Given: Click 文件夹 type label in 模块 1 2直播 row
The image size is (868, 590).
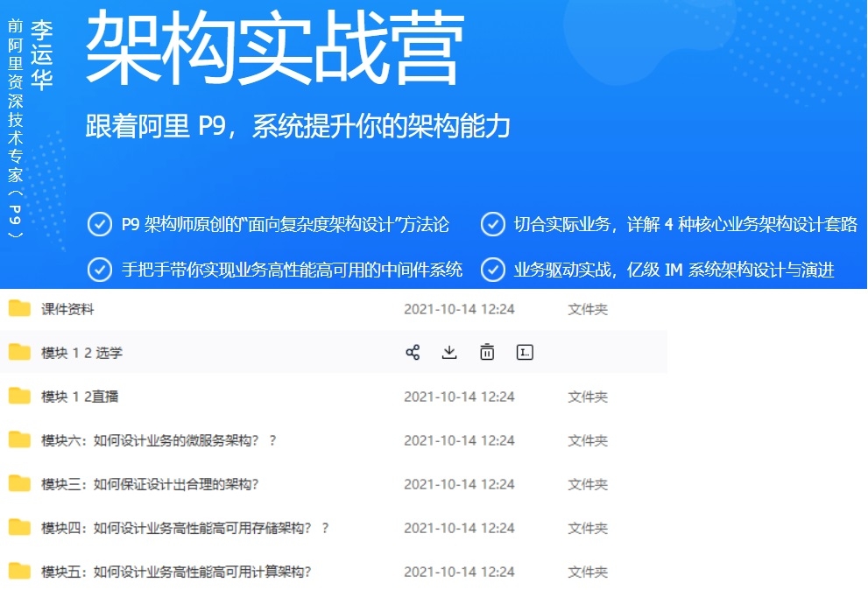Looking at the screenshot, I should click(x=588, y=397).
